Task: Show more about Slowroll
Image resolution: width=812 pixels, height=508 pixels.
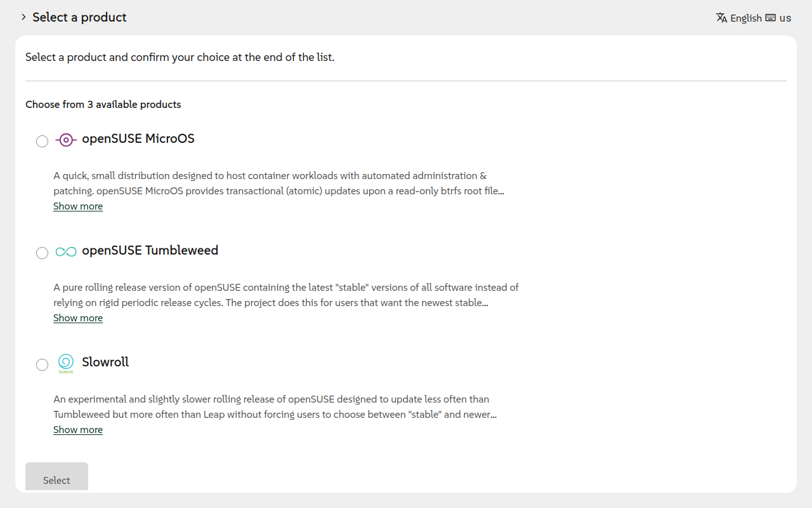Action: [x=77, y=429]
